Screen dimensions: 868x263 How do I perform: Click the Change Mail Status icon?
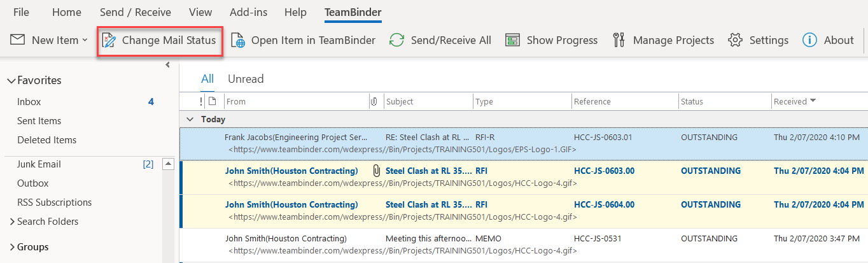pos(109,40)
